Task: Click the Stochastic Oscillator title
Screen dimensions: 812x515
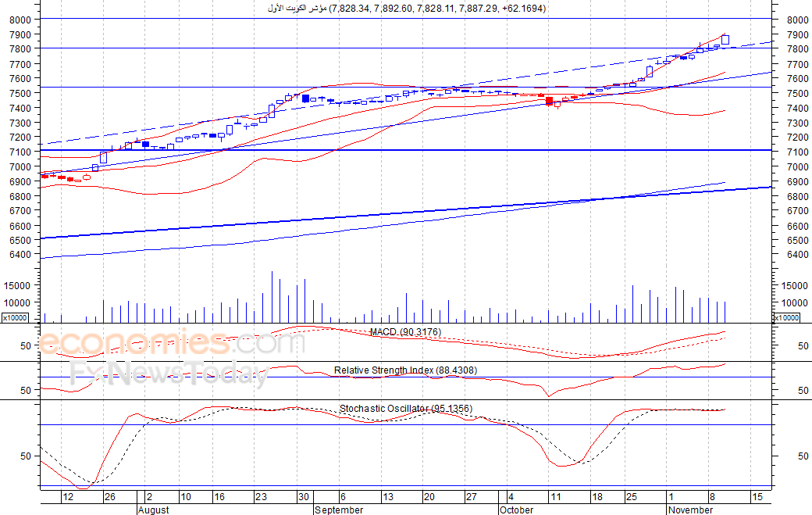Action: (406, 409)
